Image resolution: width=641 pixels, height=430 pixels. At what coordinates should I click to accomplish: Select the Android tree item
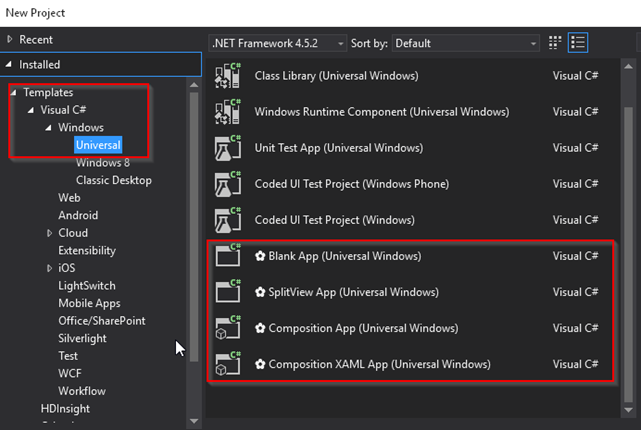78,215
